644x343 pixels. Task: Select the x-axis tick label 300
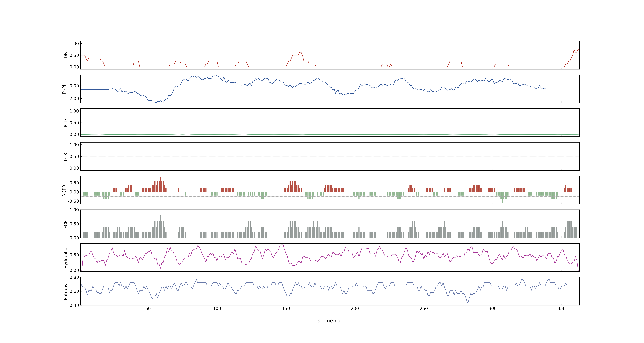coord(493,309)
